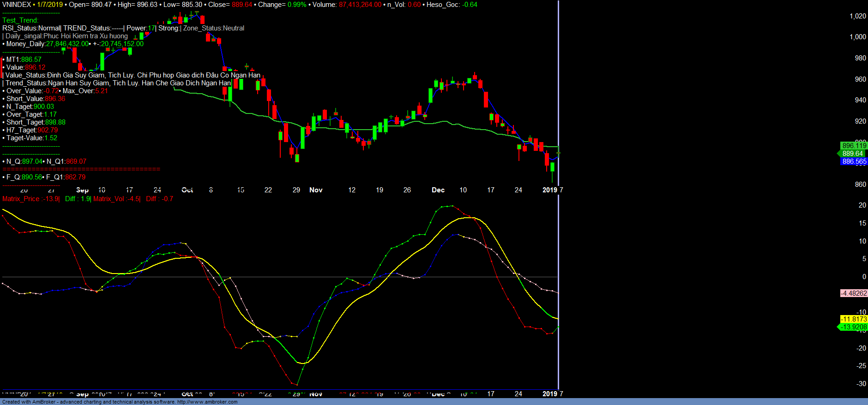Viewport: 868px width, 405px height.
Task: Click the 1,000 level on price axis
Action: pos(858,37)
